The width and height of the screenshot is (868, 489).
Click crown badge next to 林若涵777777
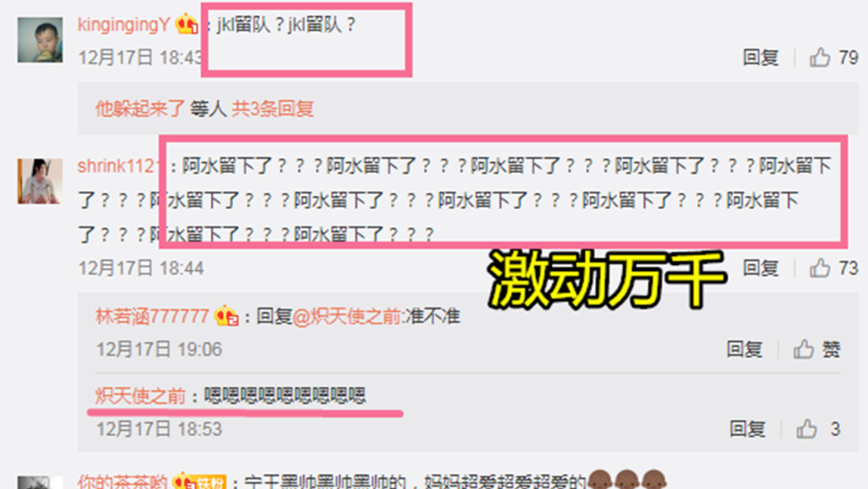227,316
